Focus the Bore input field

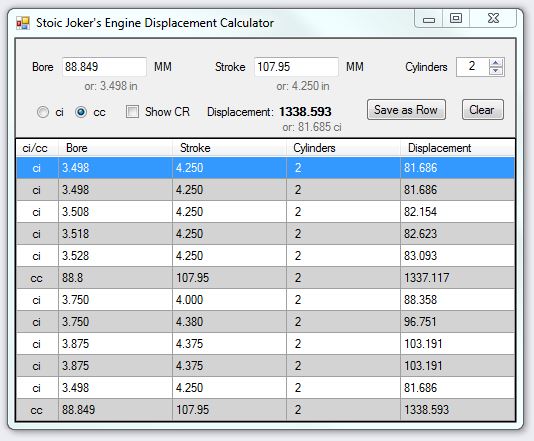point(104,66)
